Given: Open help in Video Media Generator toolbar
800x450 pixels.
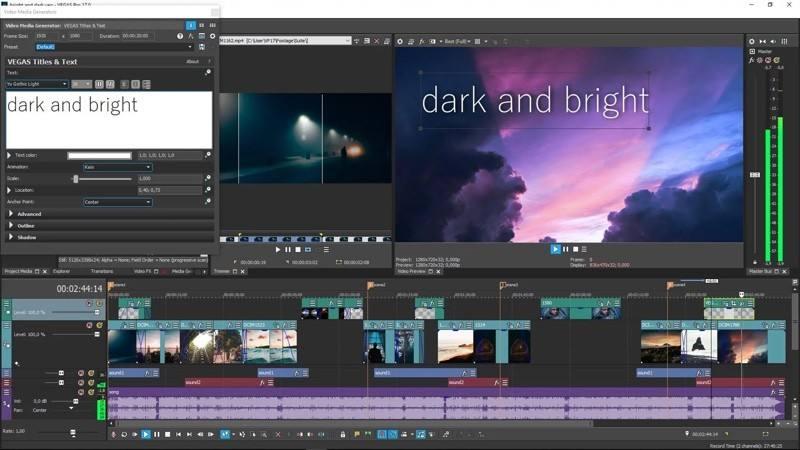Looking at the screenshot, I should tap(180, 36).
